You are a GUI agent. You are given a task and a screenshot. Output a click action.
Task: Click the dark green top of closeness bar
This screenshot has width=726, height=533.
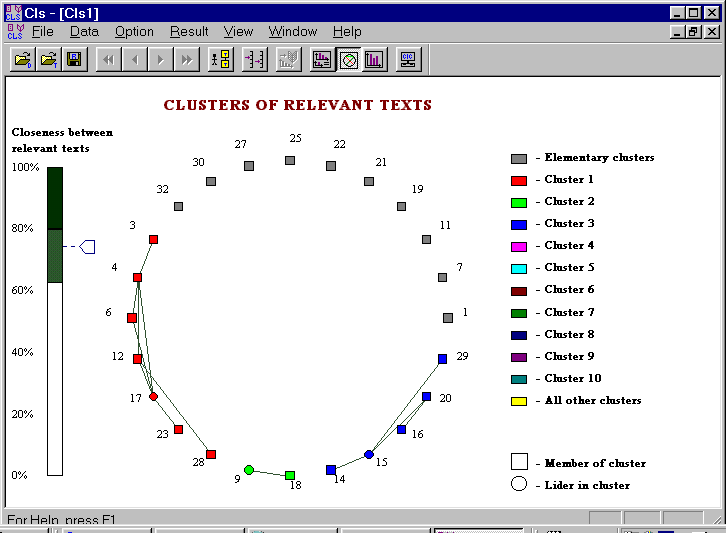pos(55,198)
